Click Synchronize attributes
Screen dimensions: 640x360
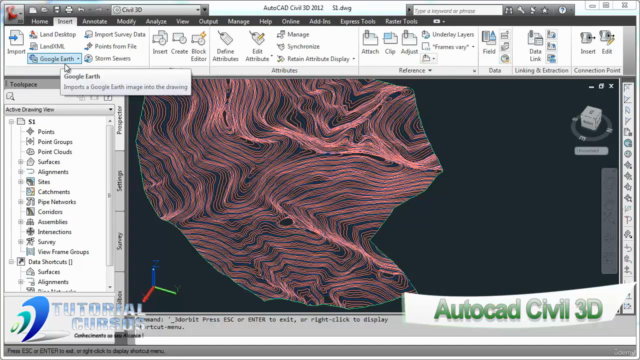298,47
